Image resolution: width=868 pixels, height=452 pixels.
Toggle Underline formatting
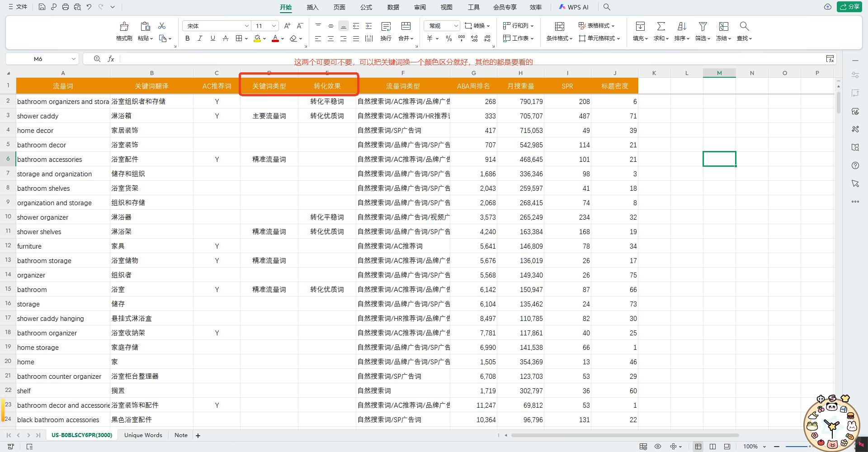(x=213, y=39)
